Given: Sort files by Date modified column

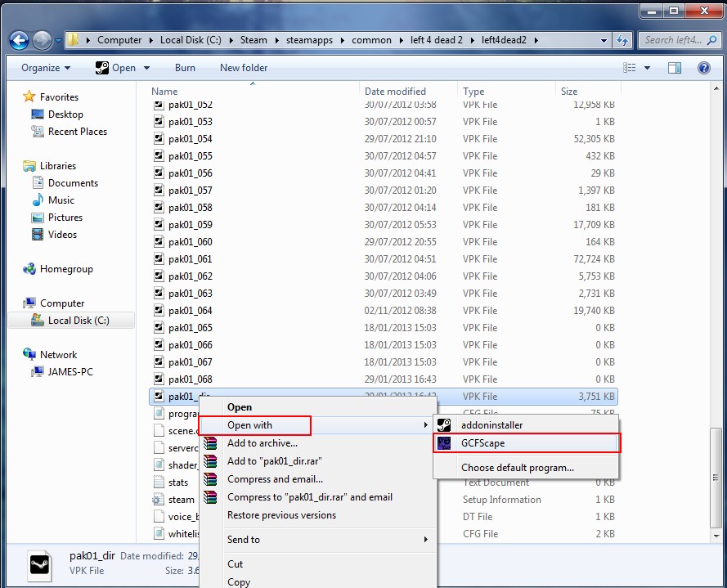Looking at the screenshot, I should (395, 92).
